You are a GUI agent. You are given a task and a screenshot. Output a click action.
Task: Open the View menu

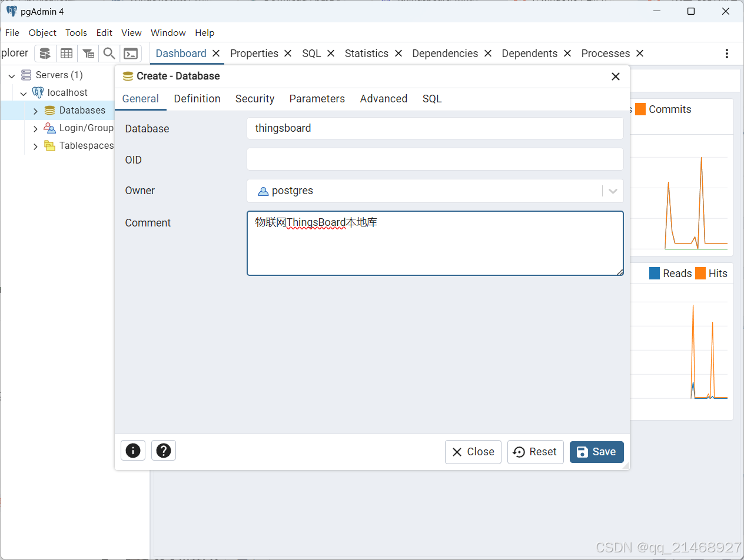tap(131, 33)
